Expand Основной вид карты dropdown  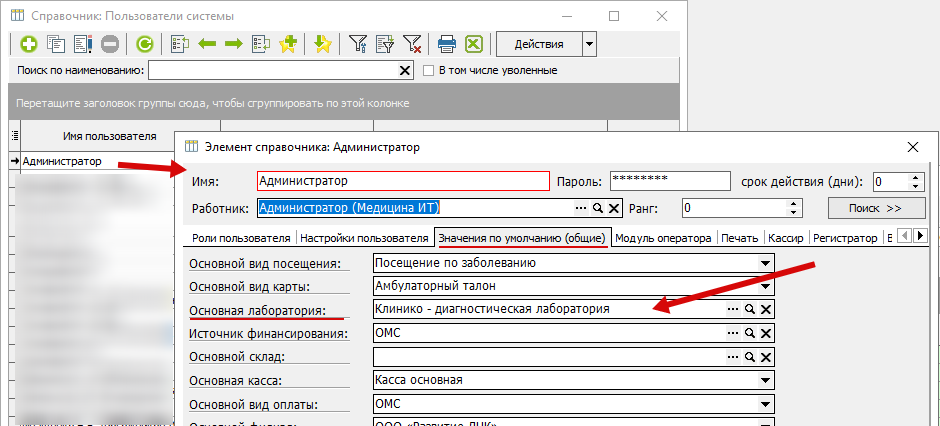[764, 286]
